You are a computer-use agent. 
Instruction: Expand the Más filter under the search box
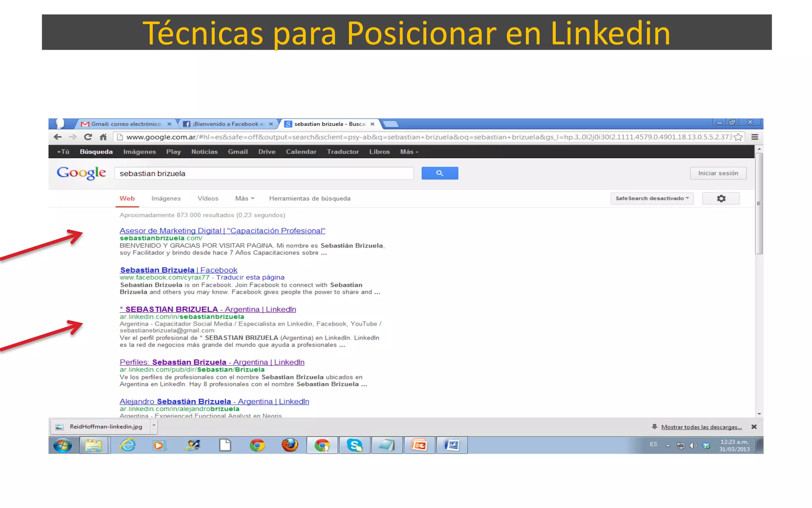[x=245, y=198]
